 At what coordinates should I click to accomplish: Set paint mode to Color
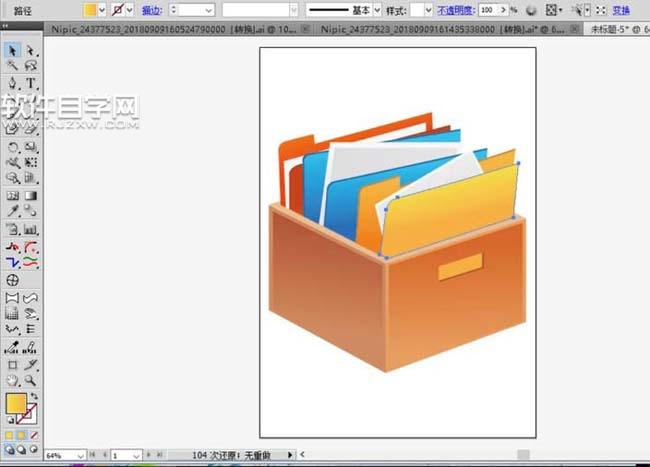(x=9, y=436)
